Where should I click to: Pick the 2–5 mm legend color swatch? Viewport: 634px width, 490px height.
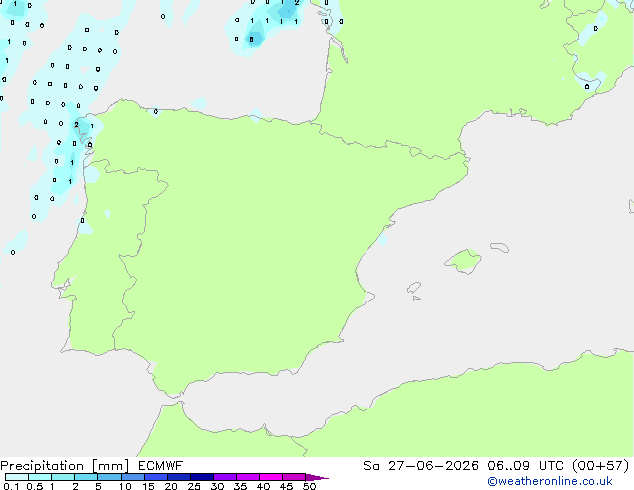coord(86,477)
